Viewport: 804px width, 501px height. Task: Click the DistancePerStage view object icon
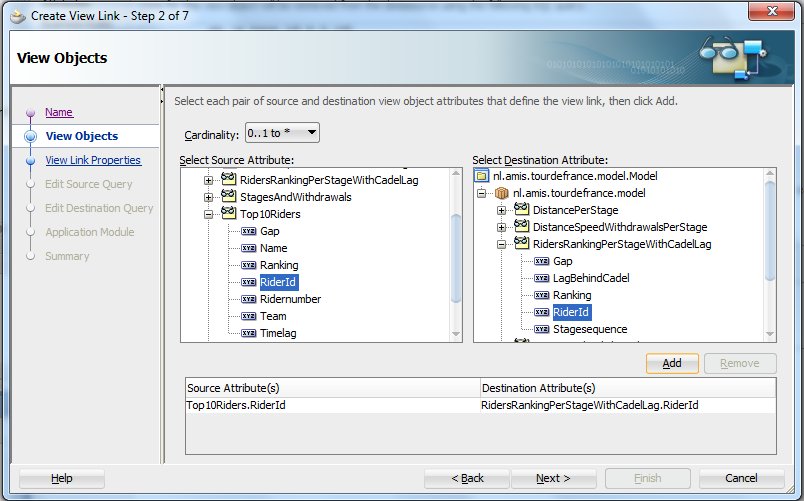tap(522, 210)
